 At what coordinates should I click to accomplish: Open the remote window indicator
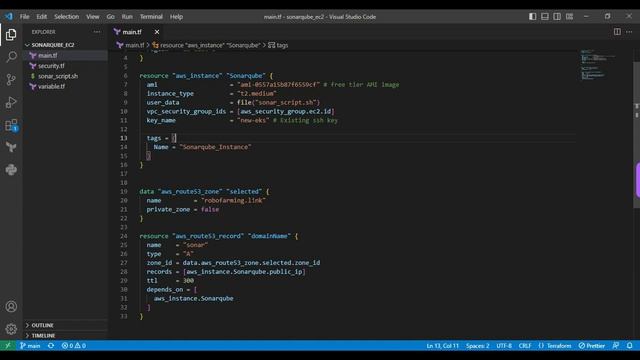[x=8, y=346]
